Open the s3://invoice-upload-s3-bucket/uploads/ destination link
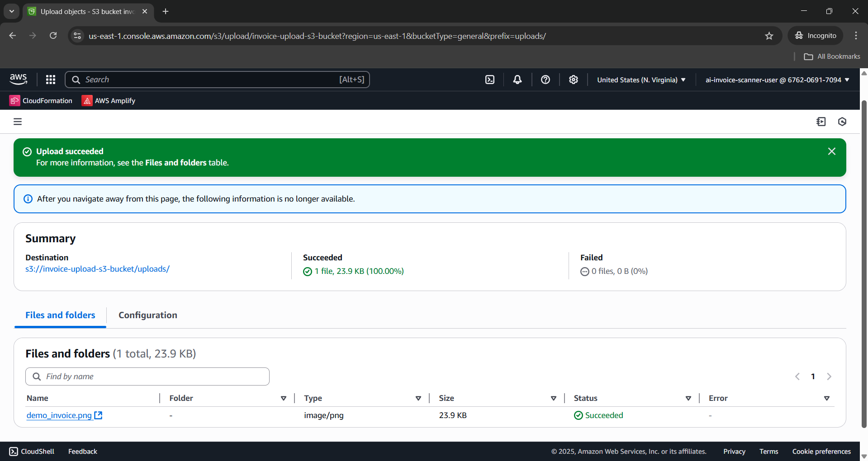Screen dimensions: 868x461 [97, 269]
